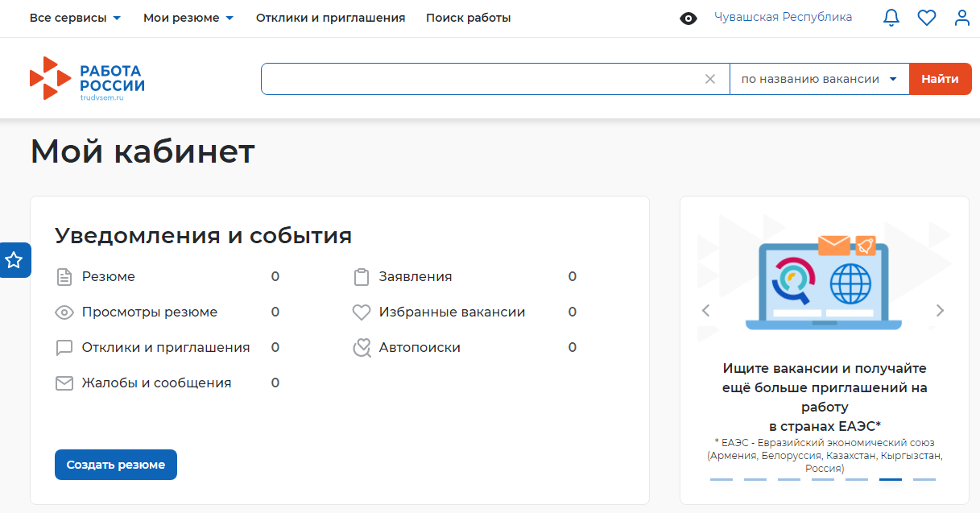Toggle accessibility mode via eye icon
The width and height of the screenshot is (980, 513).
tap(688, 19)
